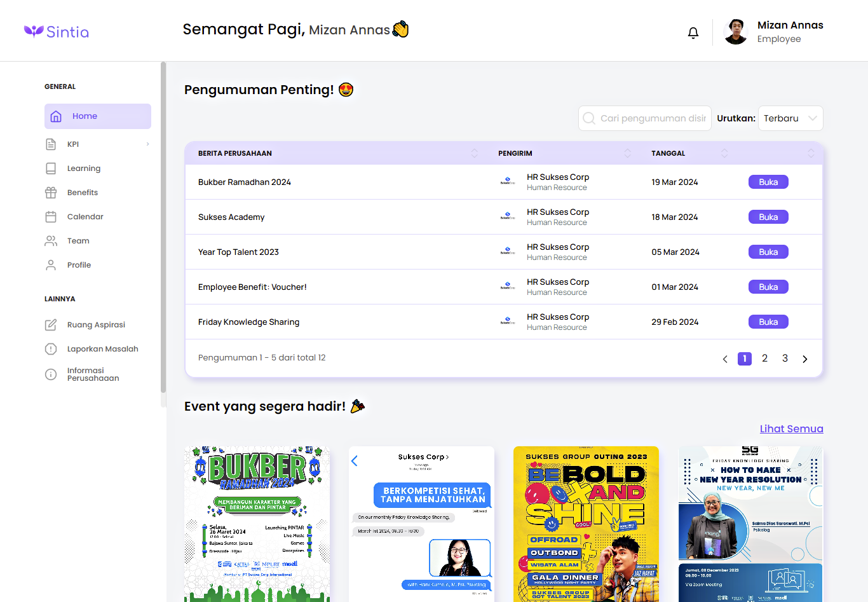Click the Learning book icon

[51, 168]
